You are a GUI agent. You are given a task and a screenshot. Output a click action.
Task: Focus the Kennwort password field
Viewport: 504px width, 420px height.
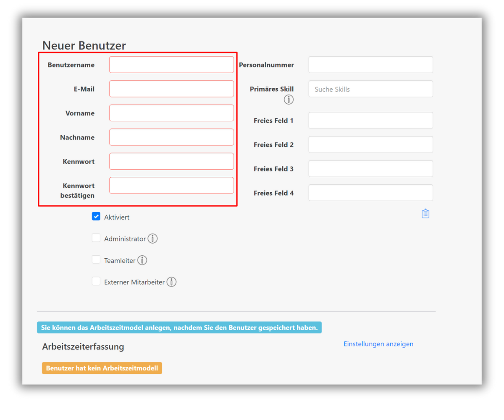(171, 161)
